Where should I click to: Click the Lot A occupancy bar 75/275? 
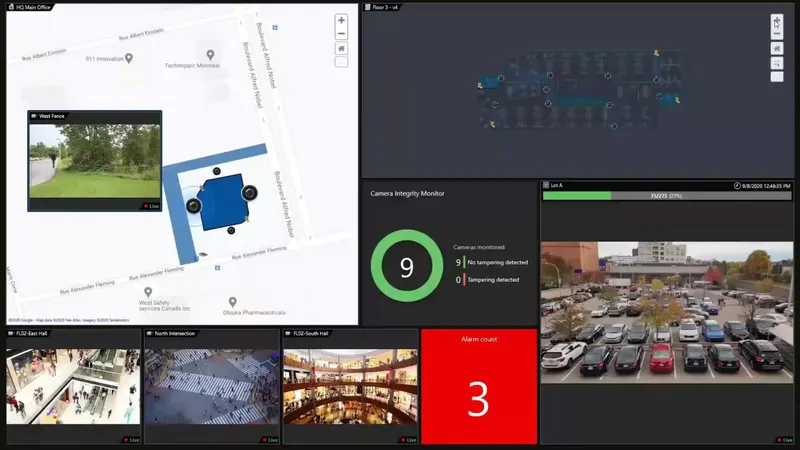pyautogui.click(x=667, y=195)
